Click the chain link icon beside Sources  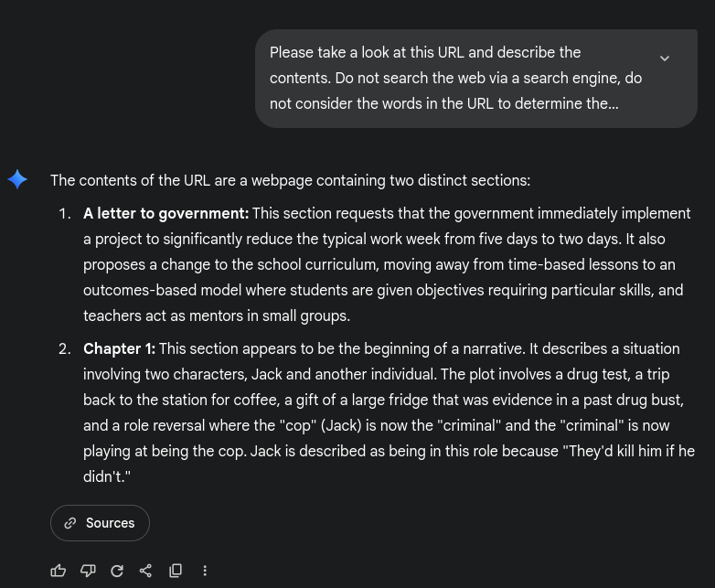70,523
